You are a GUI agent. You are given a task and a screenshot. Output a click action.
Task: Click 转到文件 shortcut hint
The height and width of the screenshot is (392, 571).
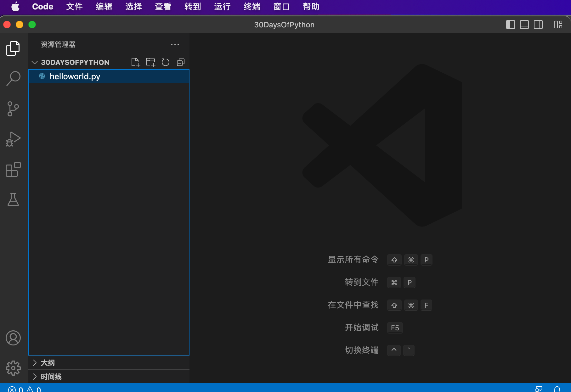pos(362,282)
